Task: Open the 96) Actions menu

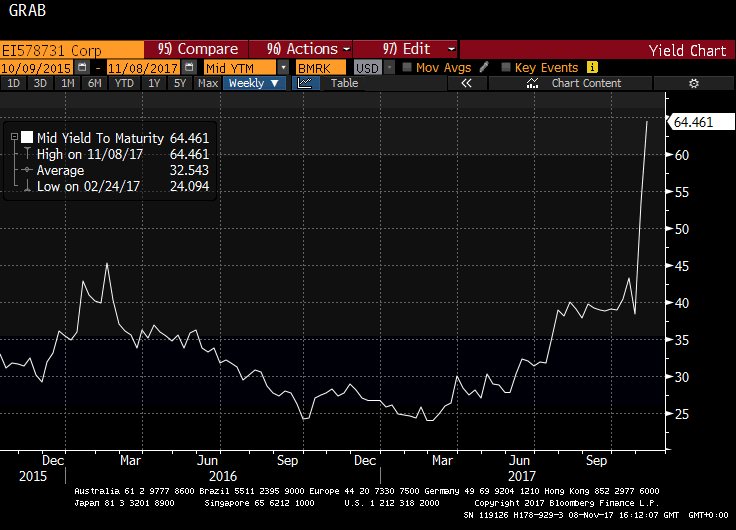Action: coord(301,49)
